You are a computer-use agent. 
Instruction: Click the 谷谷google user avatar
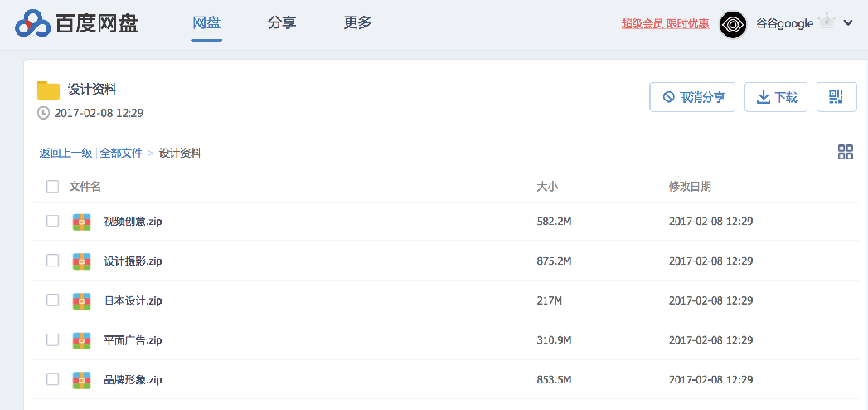(733, 24)
